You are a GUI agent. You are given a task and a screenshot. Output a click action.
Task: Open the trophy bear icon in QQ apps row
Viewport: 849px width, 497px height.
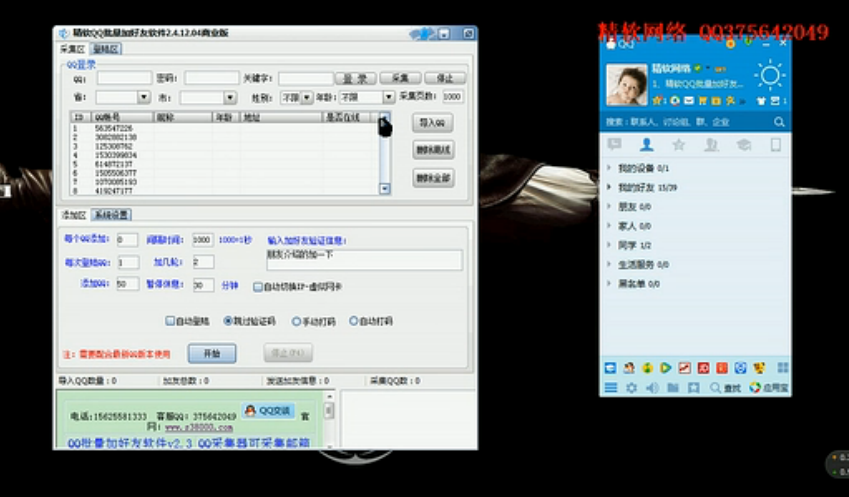[x=759, y=368]
